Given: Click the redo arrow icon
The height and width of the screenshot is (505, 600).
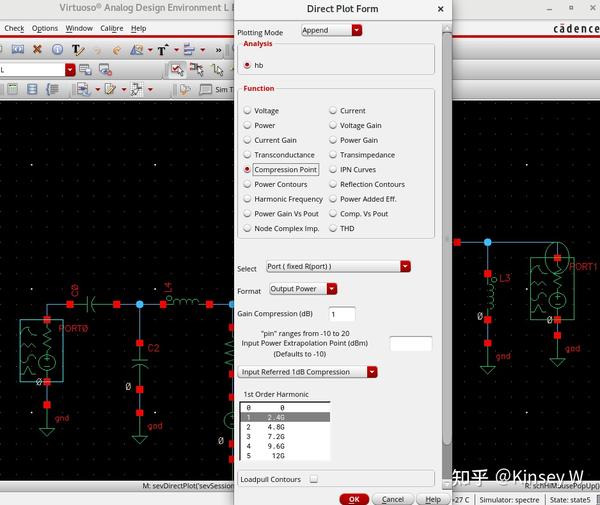Looking at the screenshot, I should 117,50.
